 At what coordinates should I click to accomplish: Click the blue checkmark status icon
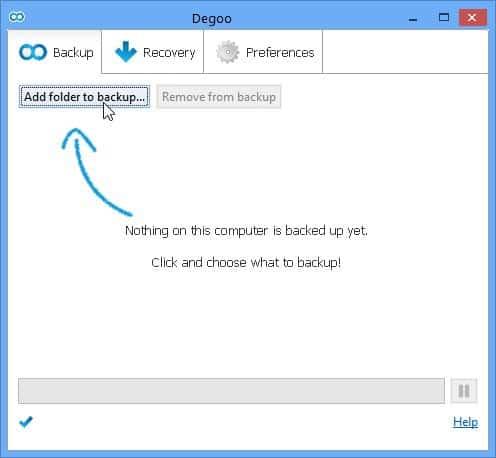click(26, 422)
